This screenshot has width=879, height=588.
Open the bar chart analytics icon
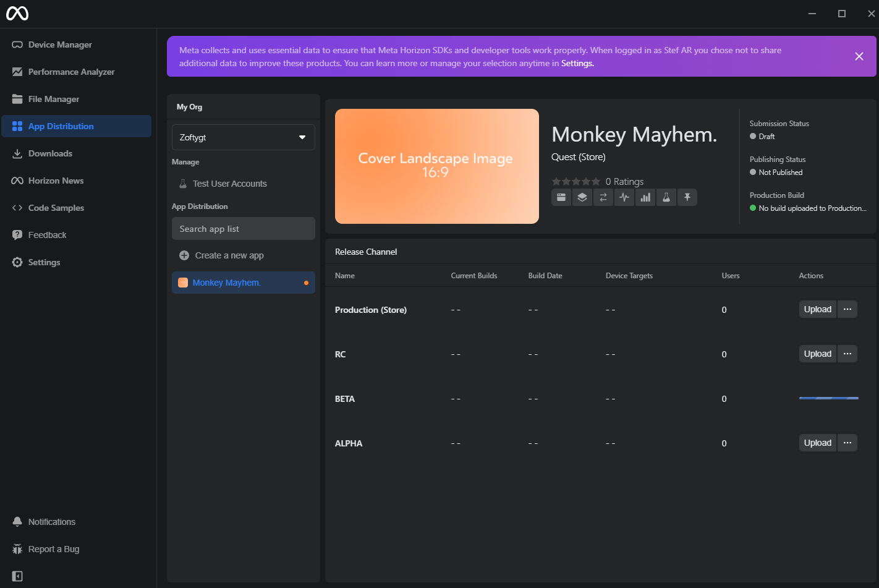click(645, 197)
